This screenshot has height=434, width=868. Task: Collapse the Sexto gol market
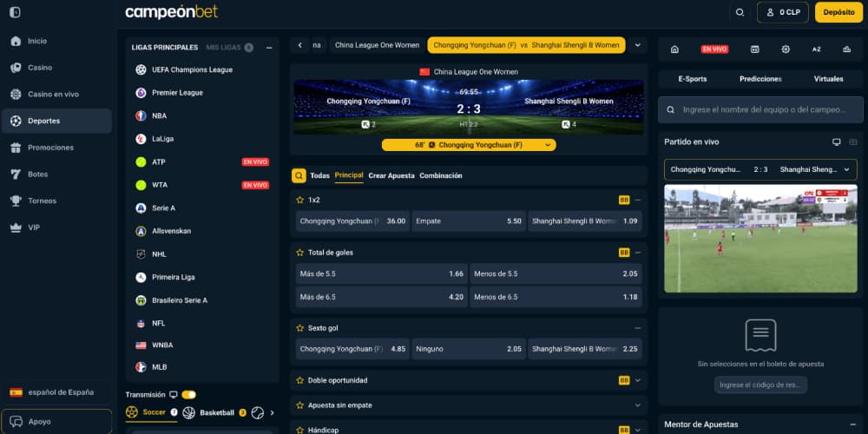pos(638,328)
